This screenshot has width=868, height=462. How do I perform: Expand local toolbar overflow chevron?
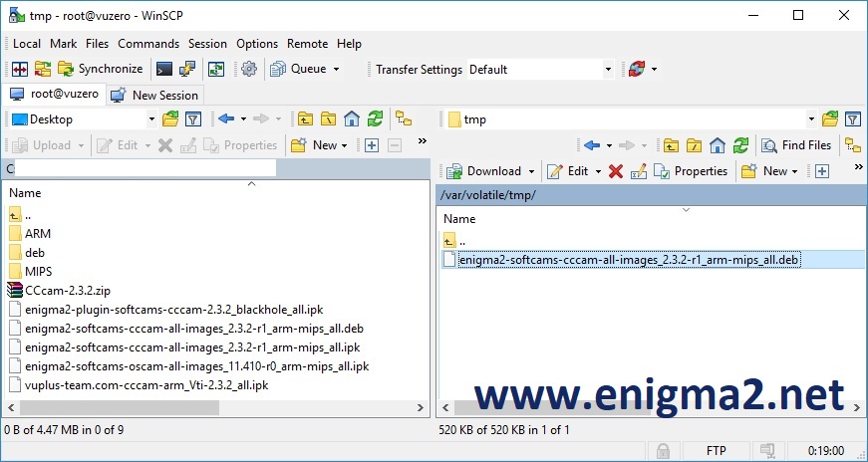pyautogui.click(x=423, y=141)
